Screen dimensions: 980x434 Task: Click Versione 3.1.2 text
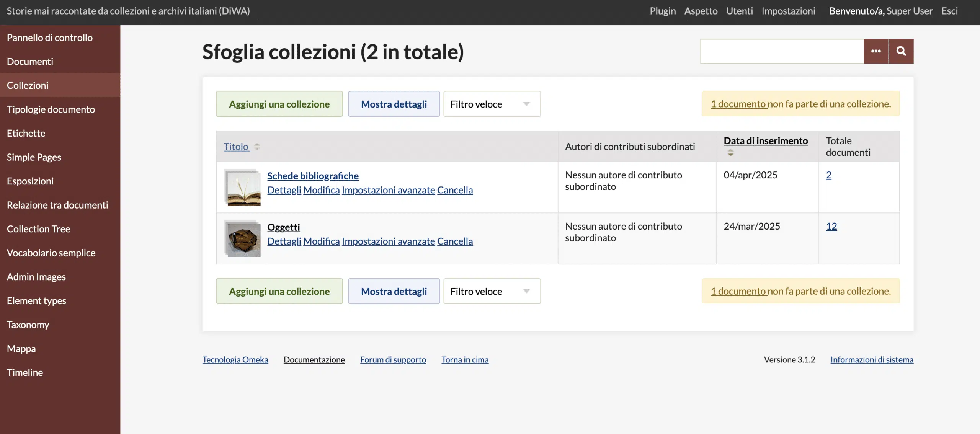(789, 360)
